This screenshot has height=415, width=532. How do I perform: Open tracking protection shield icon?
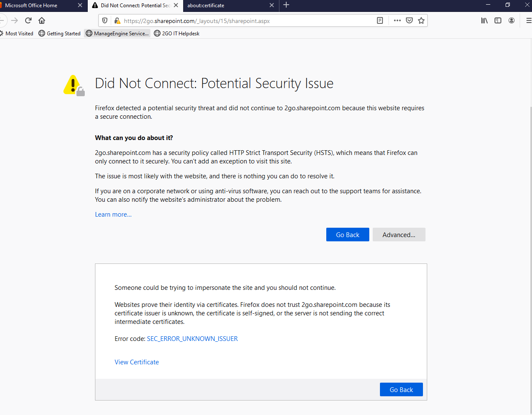105,20
